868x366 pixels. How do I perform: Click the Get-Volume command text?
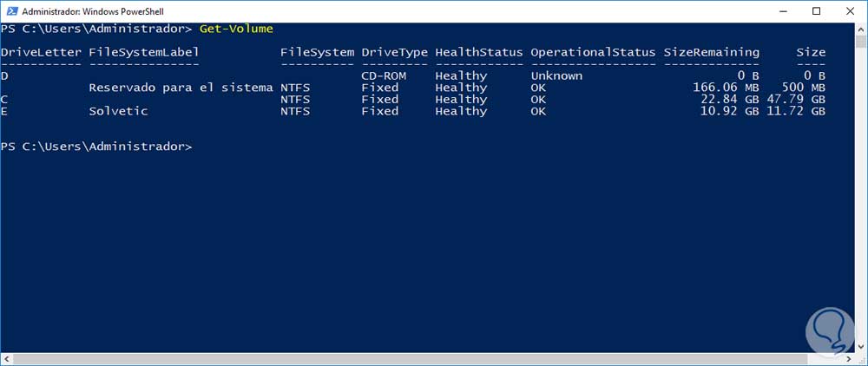click(x=236, y=29)
